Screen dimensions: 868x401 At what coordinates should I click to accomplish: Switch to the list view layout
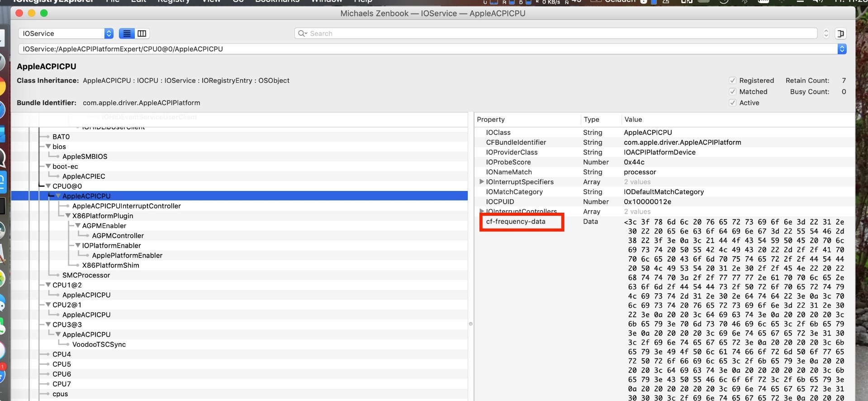pyautogui.click(x=127, y=33)
